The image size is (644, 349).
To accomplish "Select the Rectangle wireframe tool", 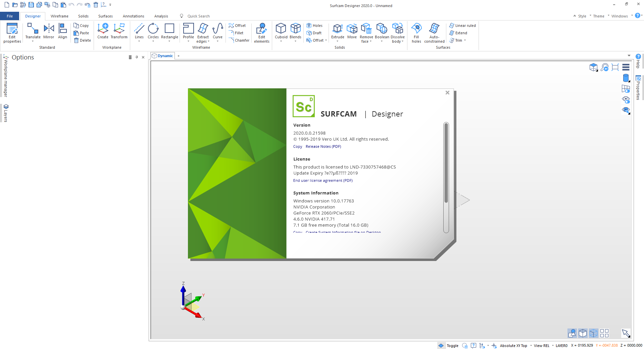I will pos(169,31).
